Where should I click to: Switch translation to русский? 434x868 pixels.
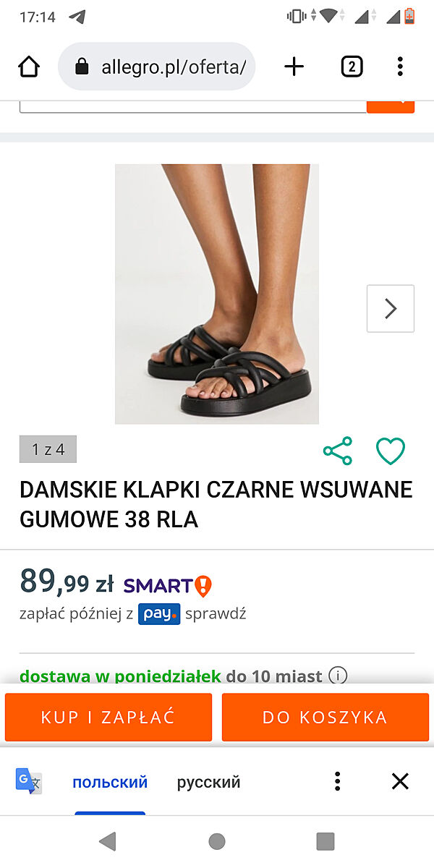pos(208,782)
